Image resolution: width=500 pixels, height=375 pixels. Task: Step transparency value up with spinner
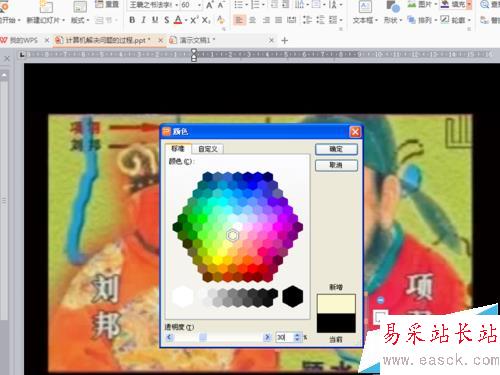[x=297, y=335]
